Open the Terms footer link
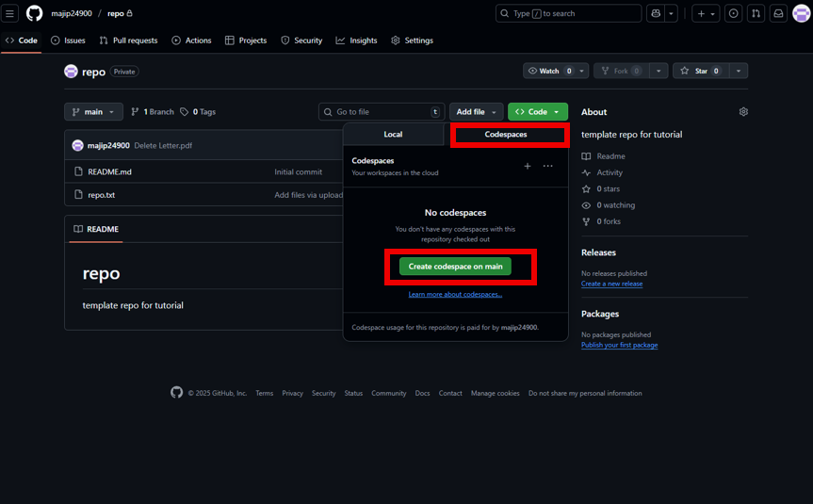Image resolution: width=813 pixels, height=504 pixels. (x=264, y=393)
